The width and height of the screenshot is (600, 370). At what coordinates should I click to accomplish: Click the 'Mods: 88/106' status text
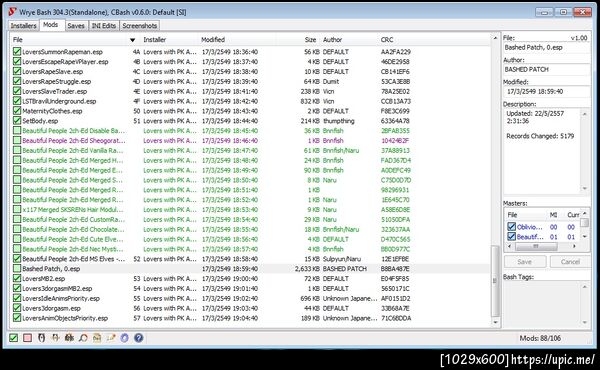[540, 338]
